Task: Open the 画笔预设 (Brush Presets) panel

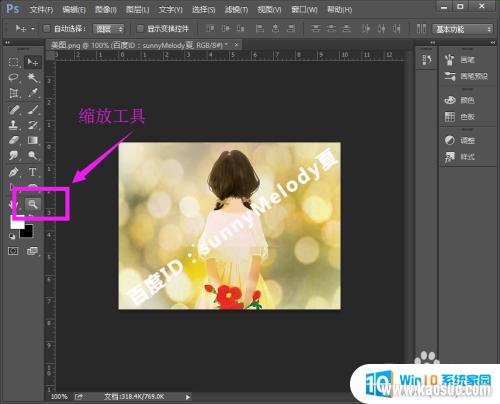Action: [466, 76]
